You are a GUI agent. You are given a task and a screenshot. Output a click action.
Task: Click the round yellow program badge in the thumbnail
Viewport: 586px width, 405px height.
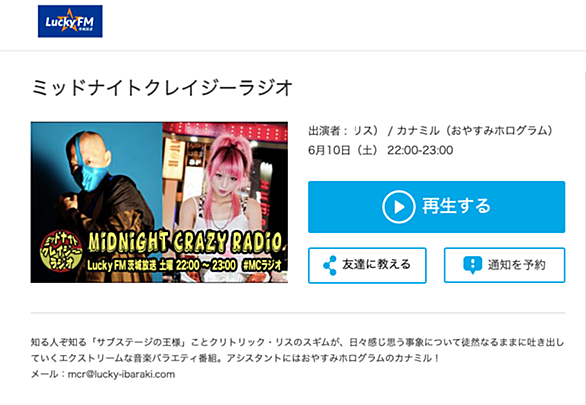[x=61, y=251]
